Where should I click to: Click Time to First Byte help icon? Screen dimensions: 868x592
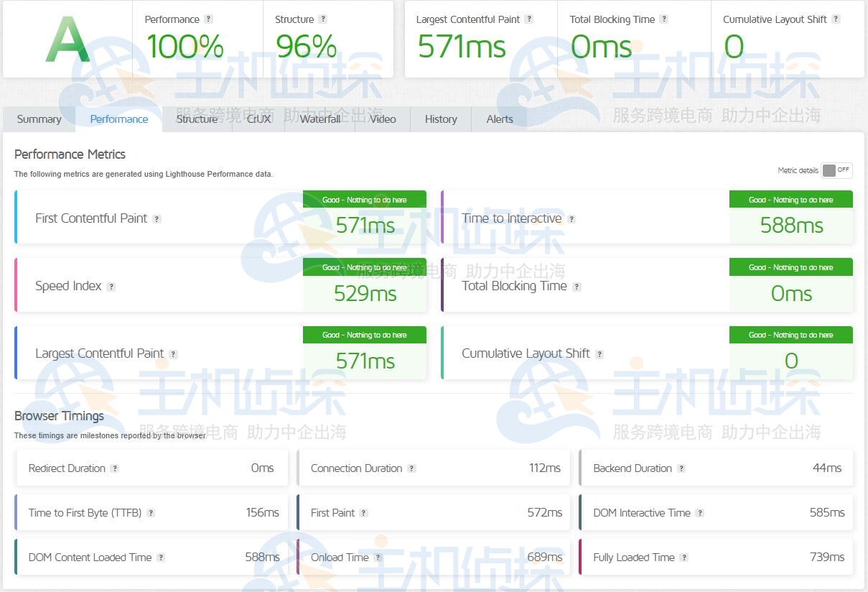point(151,513)
